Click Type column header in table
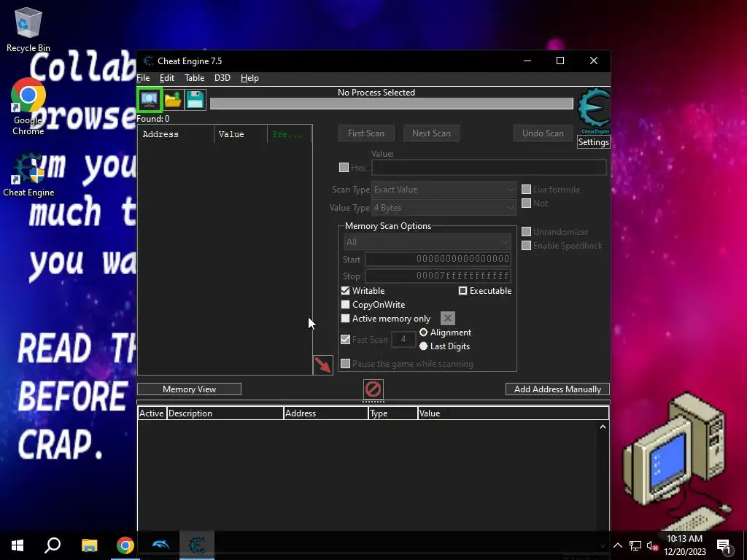The image size is (747, 560). (393, 413)
